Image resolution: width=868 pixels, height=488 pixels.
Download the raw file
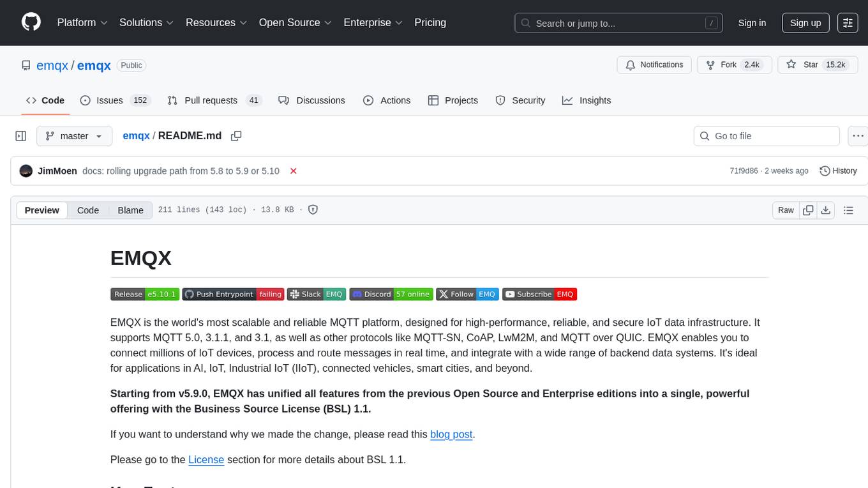point(826,210)
